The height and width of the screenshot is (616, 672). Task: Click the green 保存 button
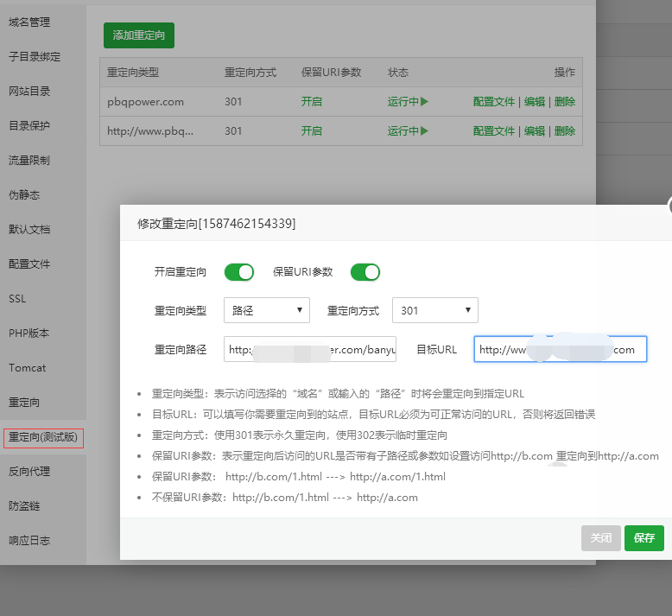tap(644, 538)
